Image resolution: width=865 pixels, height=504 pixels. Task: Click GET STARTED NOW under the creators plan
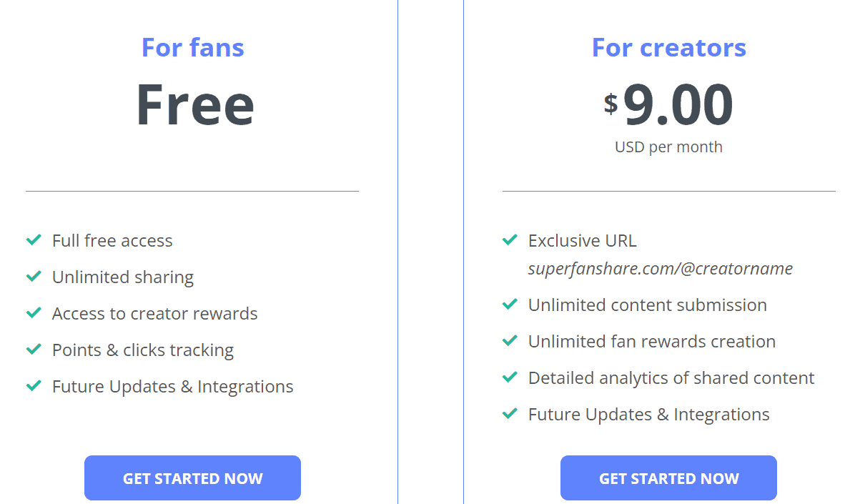(x=668, y=478)
